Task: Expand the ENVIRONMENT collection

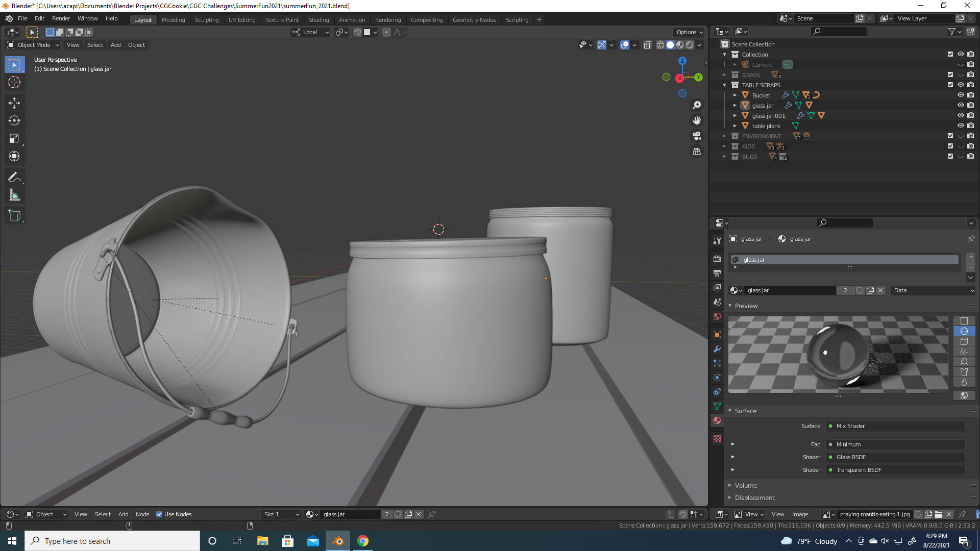Action: click(x=724, y=136)
